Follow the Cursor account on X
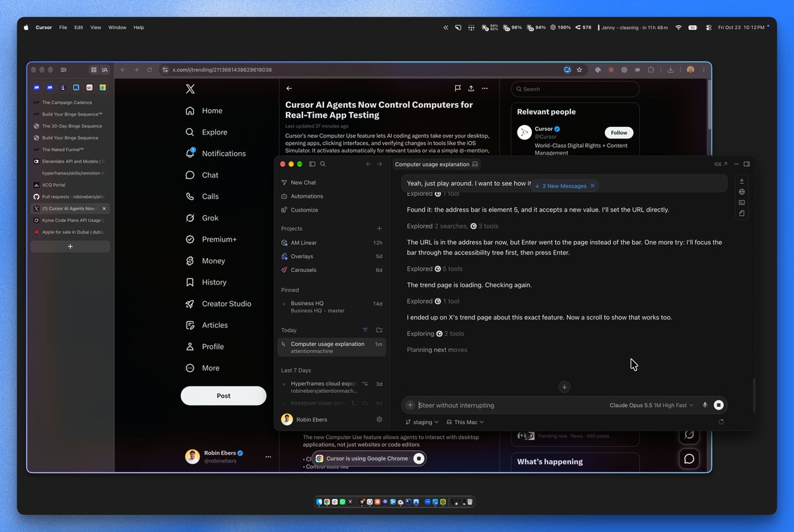Screen dimensions: 794x532 pyautogui.click(x=619, y=132)
